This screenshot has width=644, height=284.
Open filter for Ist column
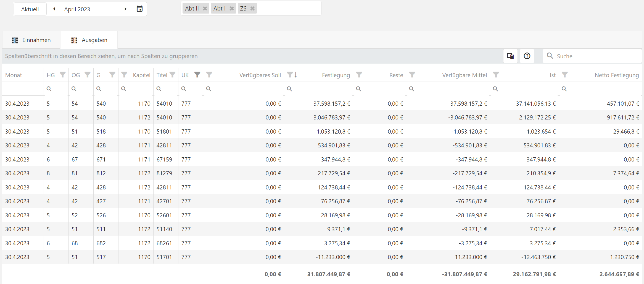click(496, 75)
